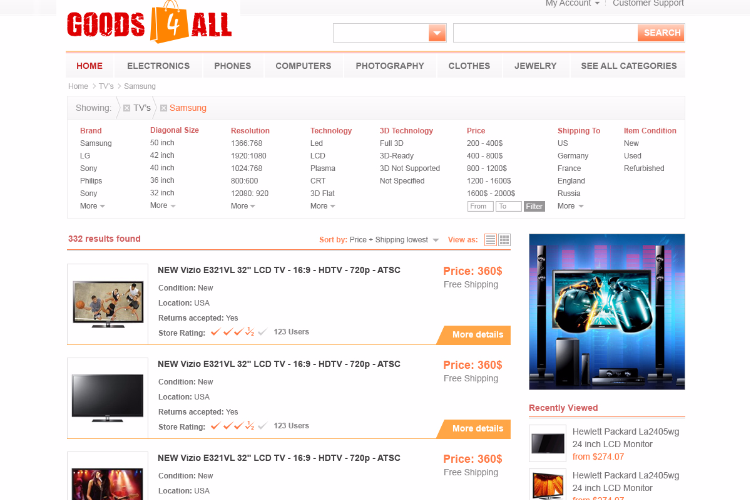Viewport: 750px width, 500px height.
Task: Filter by Used item condition
Action: [x=632, y=156]
